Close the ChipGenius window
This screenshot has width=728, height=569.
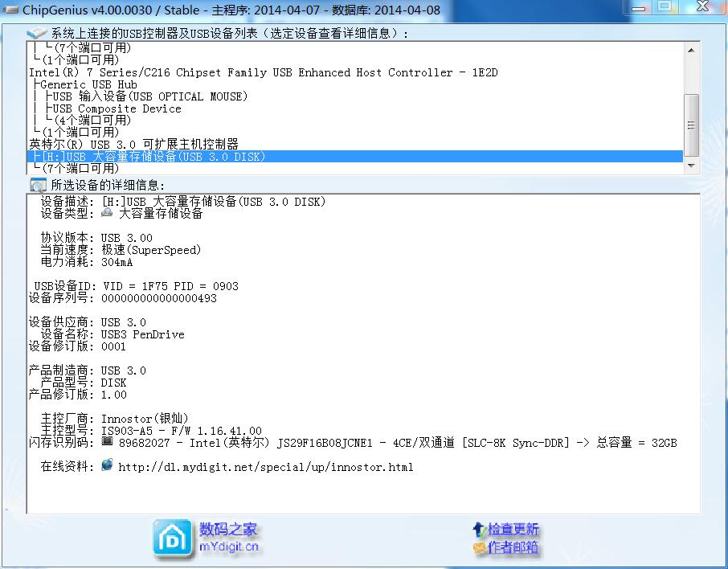[703, 6]
